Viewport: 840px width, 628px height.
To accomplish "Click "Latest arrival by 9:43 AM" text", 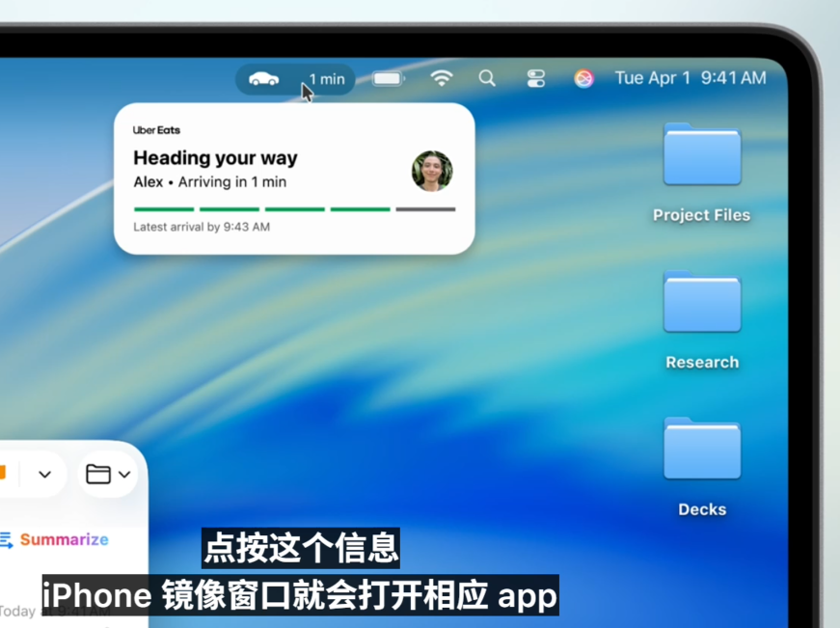I will point(202,228).
